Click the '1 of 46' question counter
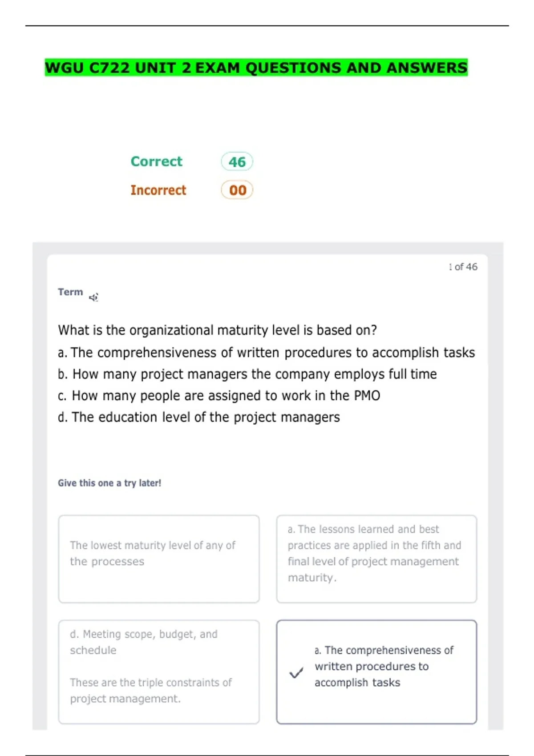534x756 pixels. [463, 267]
